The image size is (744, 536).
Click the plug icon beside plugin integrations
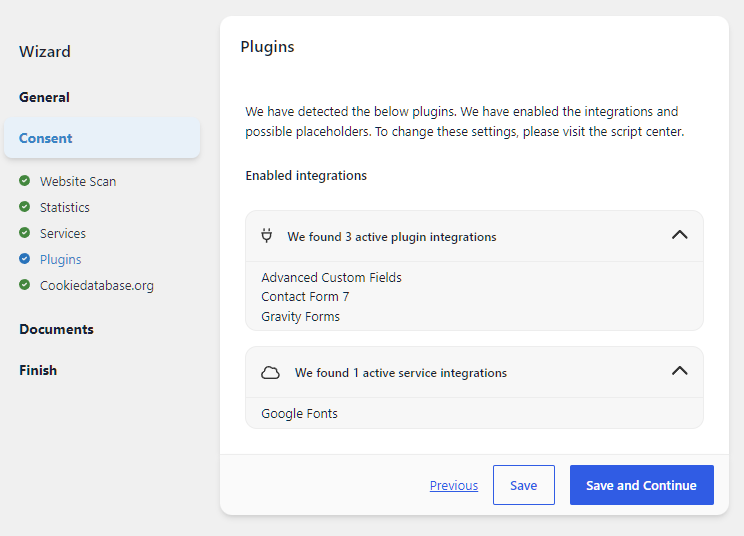(267, 236)
